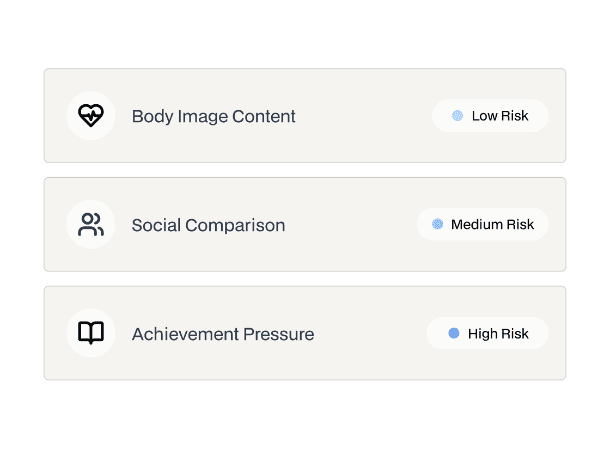
Task: Click the Low Risk indicator dot
Action: [x=458, y=116]
